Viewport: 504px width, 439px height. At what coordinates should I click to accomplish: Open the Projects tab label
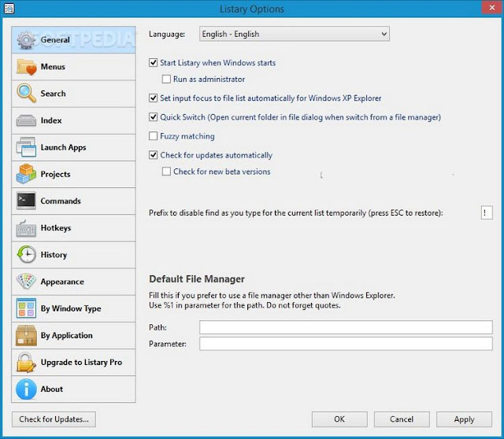coord(55,174)
